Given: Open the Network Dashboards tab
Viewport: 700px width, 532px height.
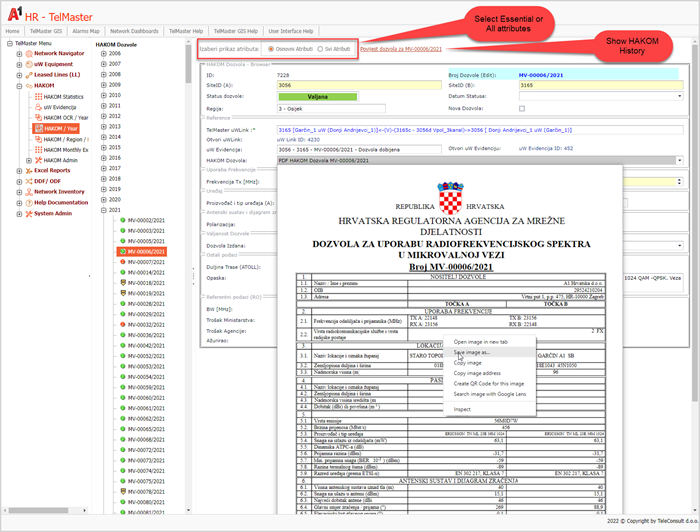Looking at the screenshot, I should click(x=134, y=31).
